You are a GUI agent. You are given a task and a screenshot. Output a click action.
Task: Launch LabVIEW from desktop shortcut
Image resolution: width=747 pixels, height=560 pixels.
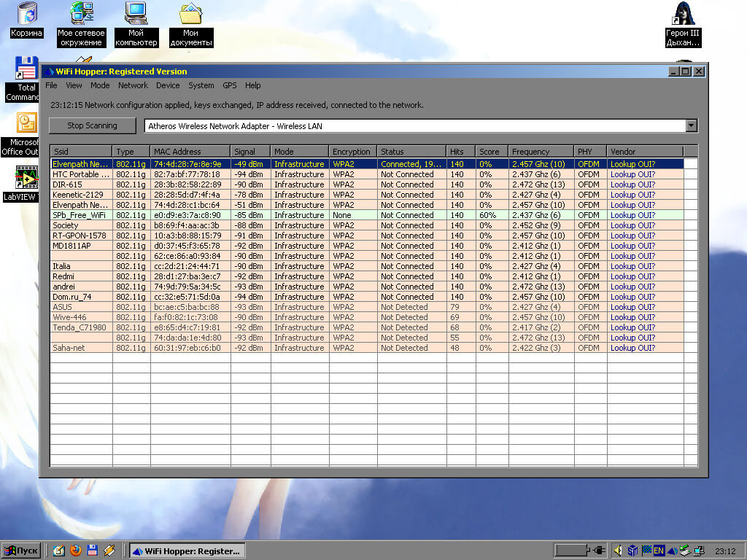[x=26, y=179]
